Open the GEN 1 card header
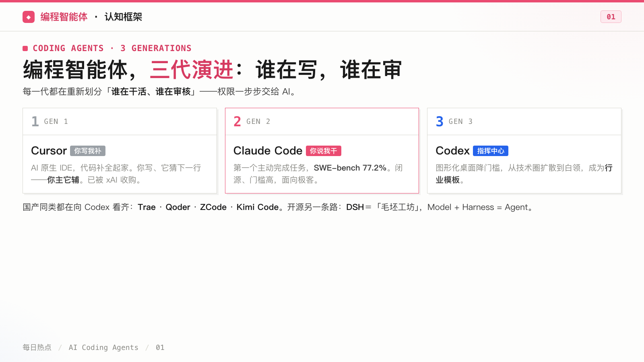Screen dimensions: 644x362 pos(120,121)
